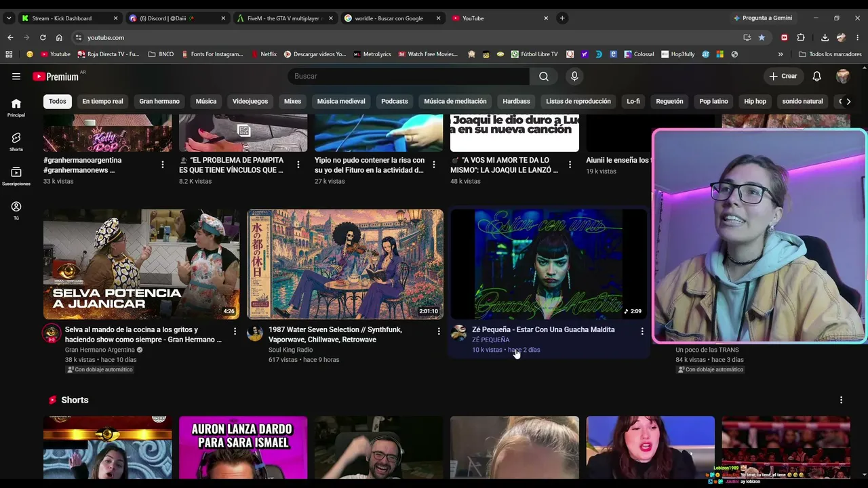Click Pregunta a Gemini button
868x488 pixels.
click(x=764, y=18)
